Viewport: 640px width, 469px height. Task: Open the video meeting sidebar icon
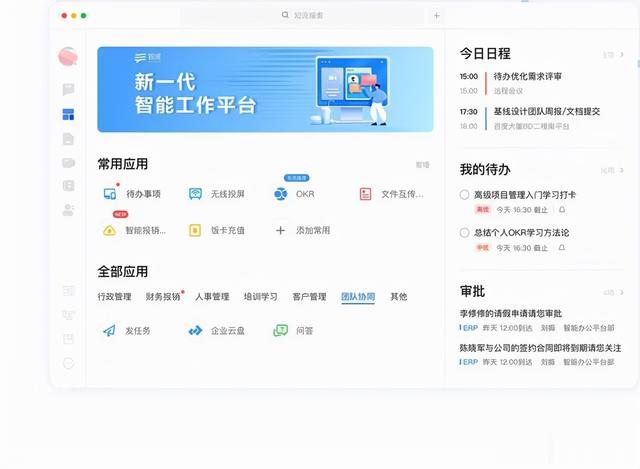[68, 163]
